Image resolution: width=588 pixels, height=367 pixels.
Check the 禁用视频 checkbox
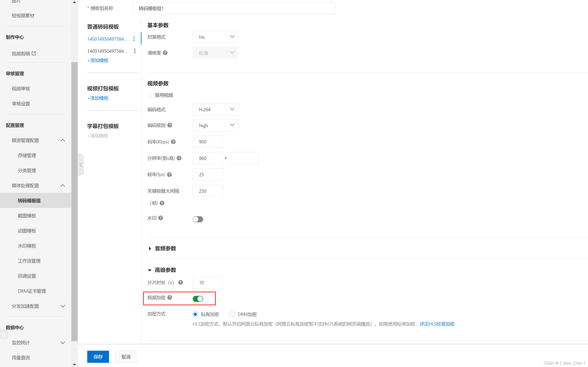coord(150,95)
